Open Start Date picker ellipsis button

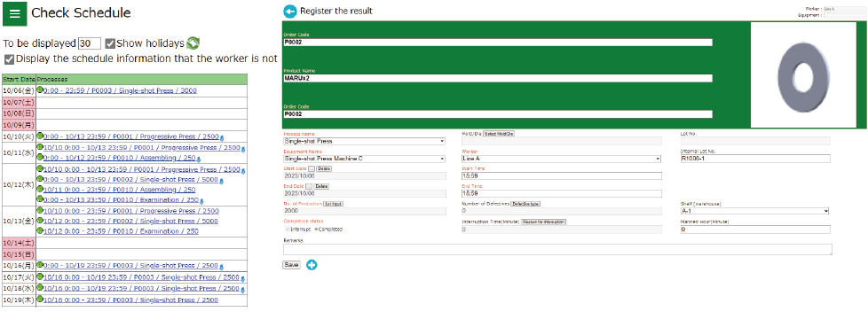pos(312,168)
